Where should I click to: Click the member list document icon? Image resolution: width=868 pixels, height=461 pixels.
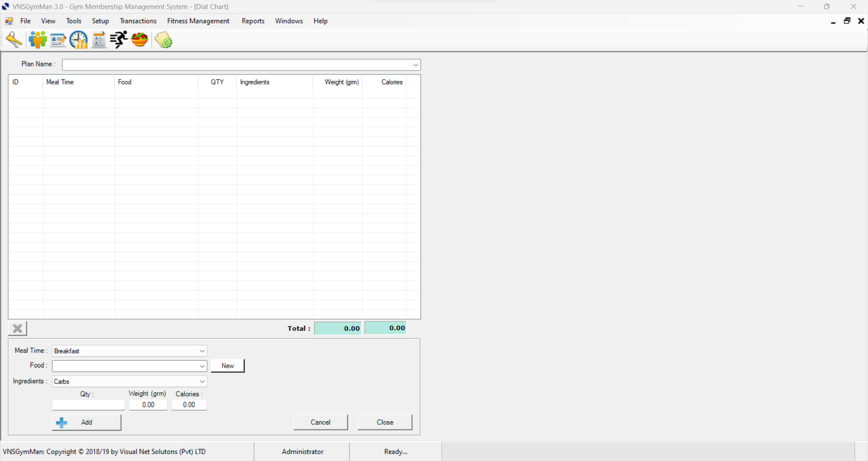coord(99,40)
